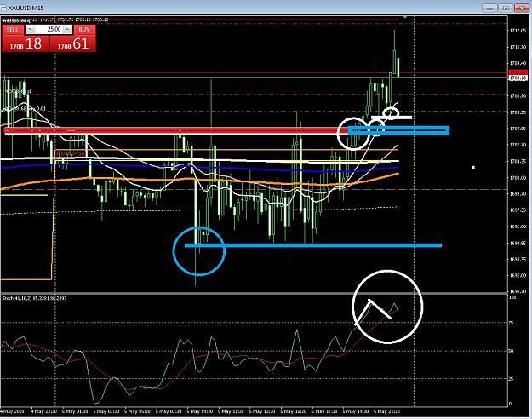Click the BUY one-click trading button
The width and height of the screenshot is (532, 419).
point(84,30)
